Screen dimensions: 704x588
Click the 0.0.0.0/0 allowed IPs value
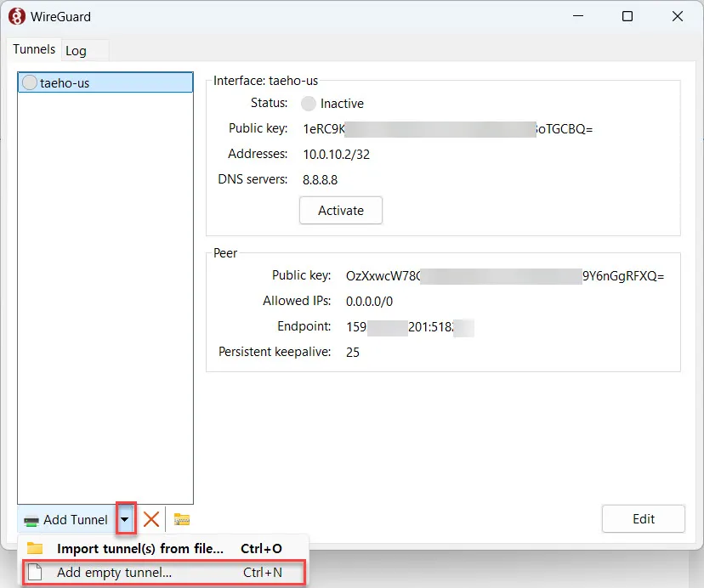coord(369,301)
